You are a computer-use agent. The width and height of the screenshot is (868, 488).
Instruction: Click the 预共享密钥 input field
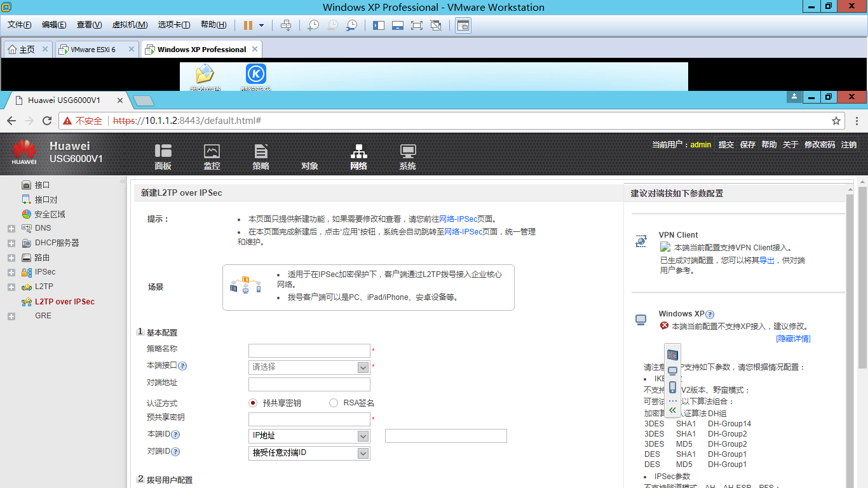309,419
